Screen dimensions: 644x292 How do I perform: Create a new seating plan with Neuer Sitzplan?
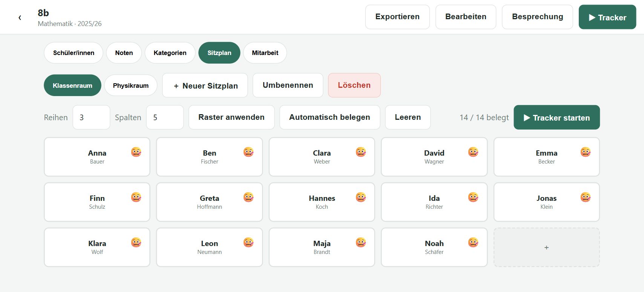(205, 86)
